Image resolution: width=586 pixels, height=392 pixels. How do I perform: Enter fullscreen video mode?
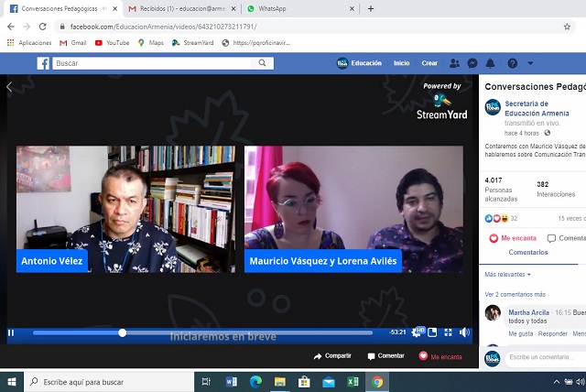click(x=448, y=332)
